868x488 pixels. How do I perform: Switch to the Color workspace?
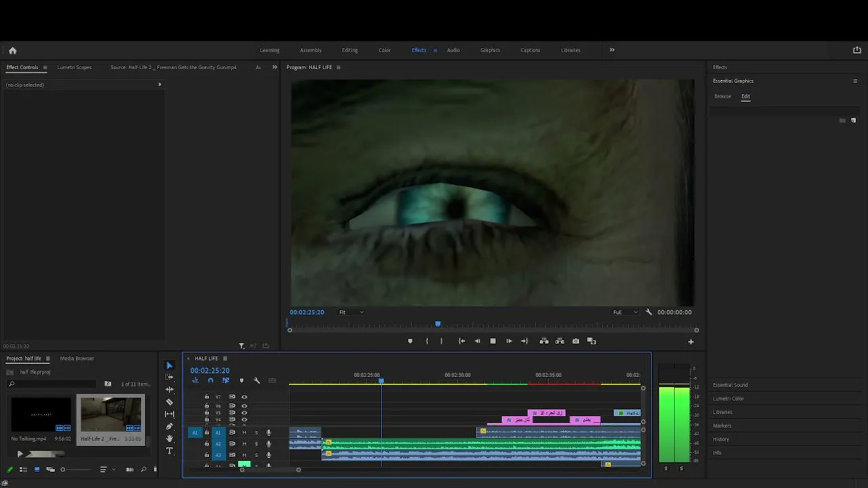[384, 50]
